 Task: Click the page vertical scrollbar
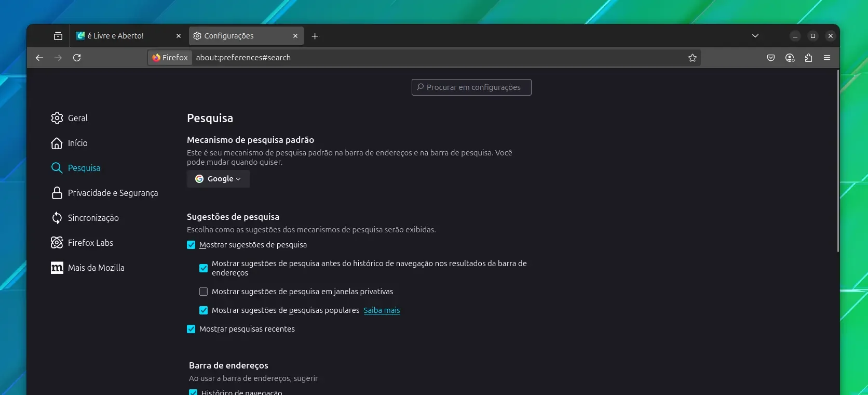(838, 161)
